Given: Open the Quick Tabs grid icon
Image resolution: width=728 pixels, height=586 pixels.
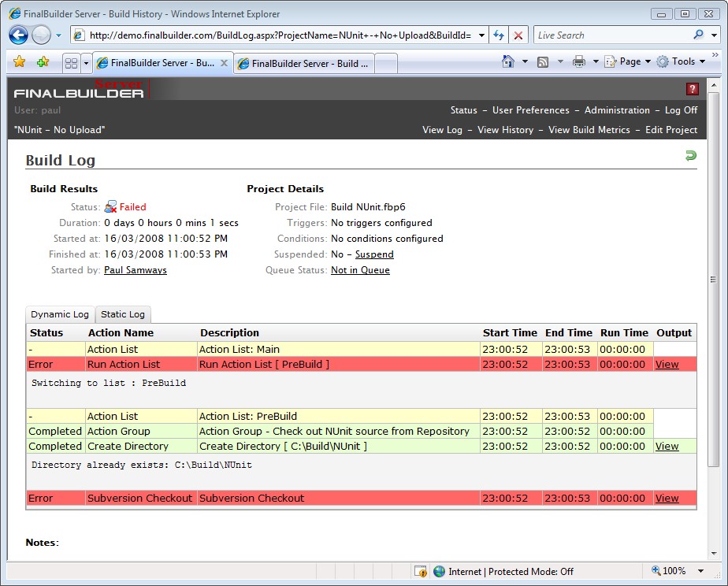Looking at the screenshot, I should (x=71, y=63).
